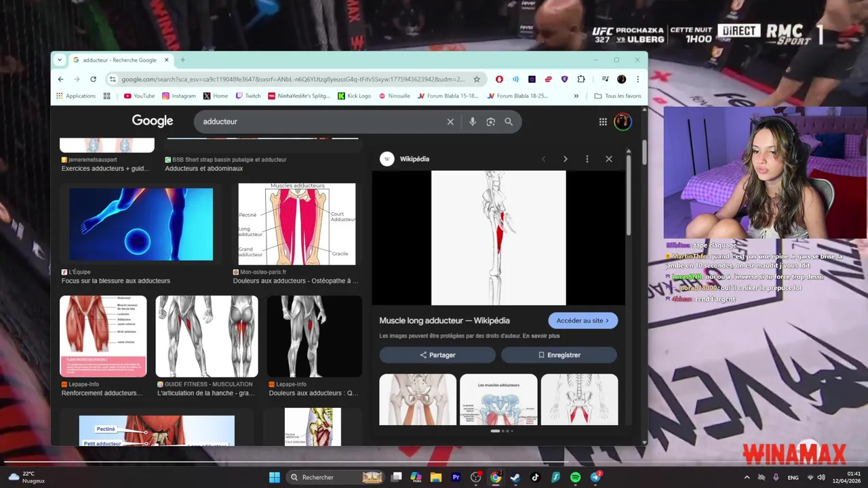
Task: Open Chrome profile avatar in toolbar
Action: (622, 79)
